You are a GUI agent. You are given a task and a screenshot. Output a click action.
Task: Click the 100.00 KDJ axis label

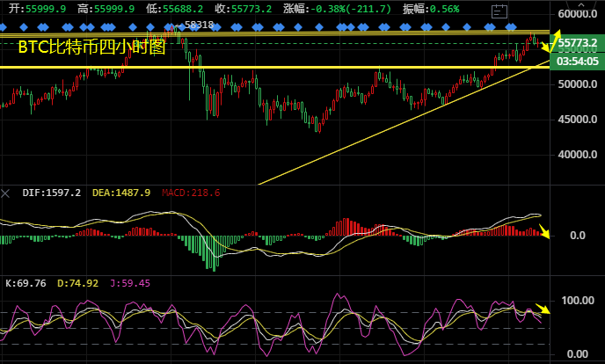coord(578,301)
